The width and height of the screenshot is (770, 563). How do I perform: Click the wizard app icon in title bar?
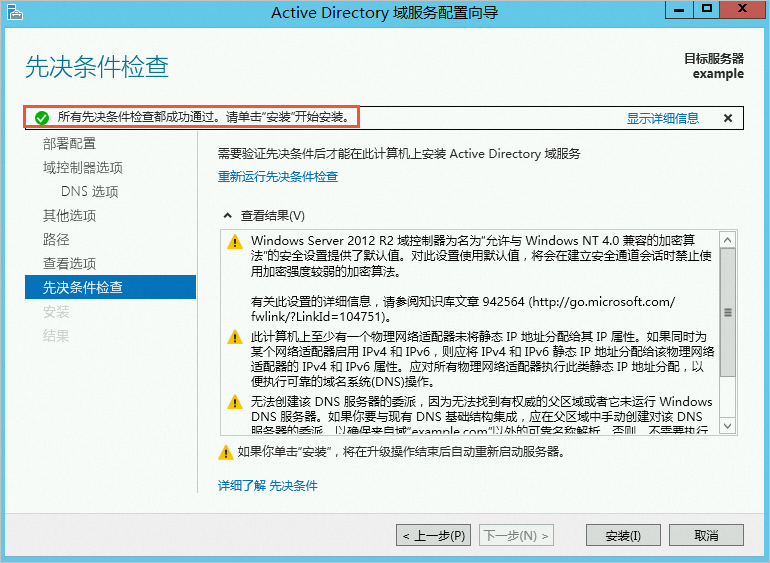click(15, 12)
